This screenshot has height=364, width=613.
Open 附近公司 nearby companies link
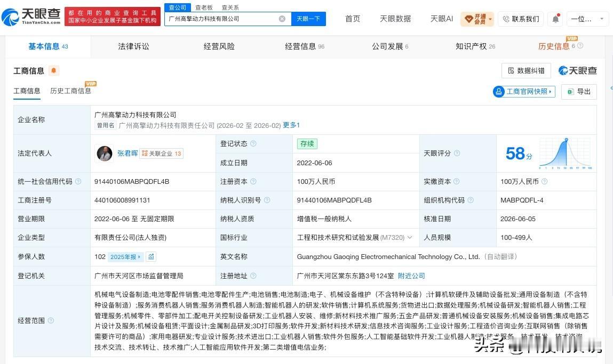click(411, 276)
